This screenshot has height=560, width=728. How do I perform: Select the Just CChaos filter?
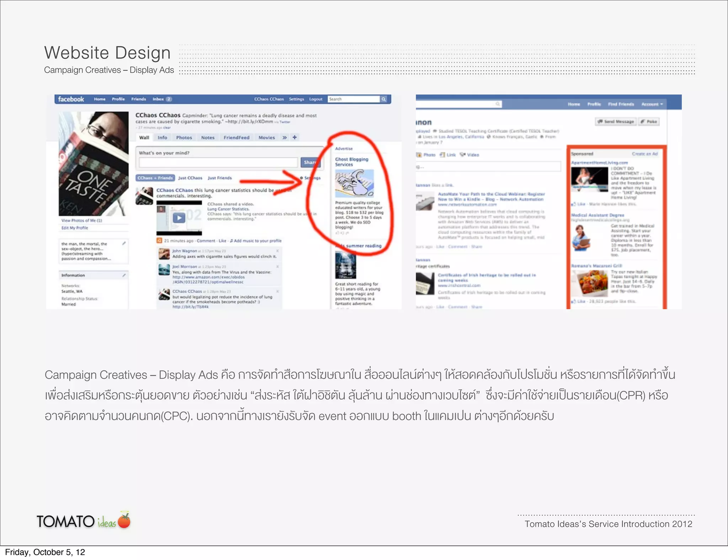click(x=190, y=178)
